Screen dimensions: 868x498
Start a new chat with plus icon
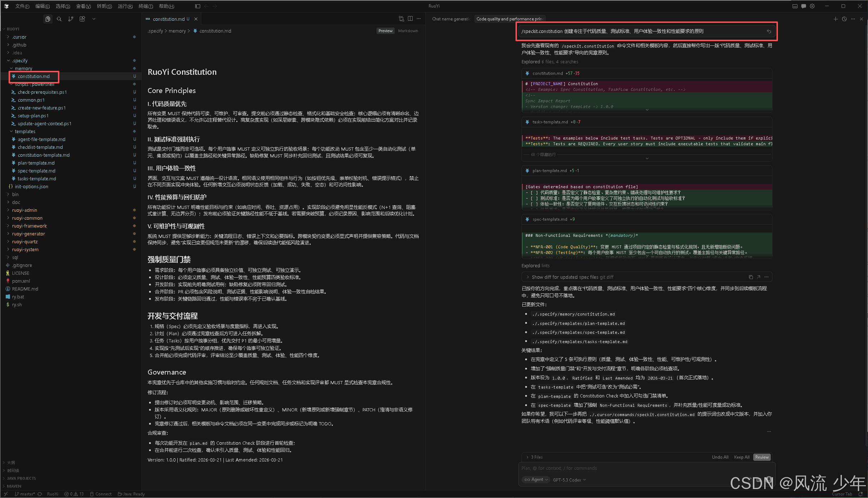click(835, 19)
